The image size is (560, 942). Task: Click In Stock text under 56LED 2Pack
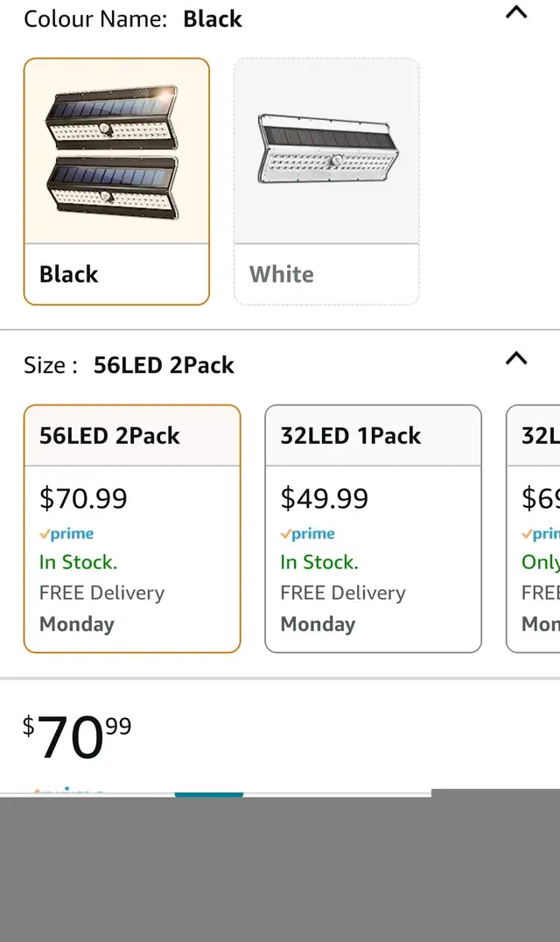(78, 562)
